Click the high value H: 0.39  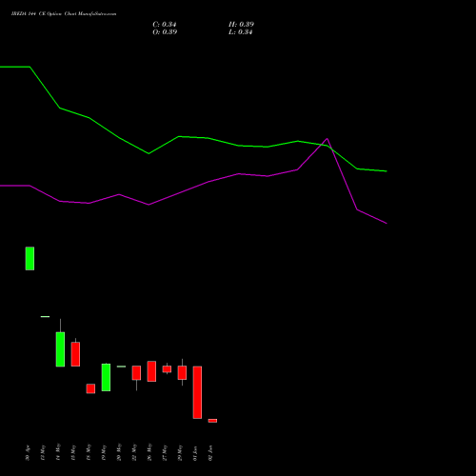pos(241,25)
